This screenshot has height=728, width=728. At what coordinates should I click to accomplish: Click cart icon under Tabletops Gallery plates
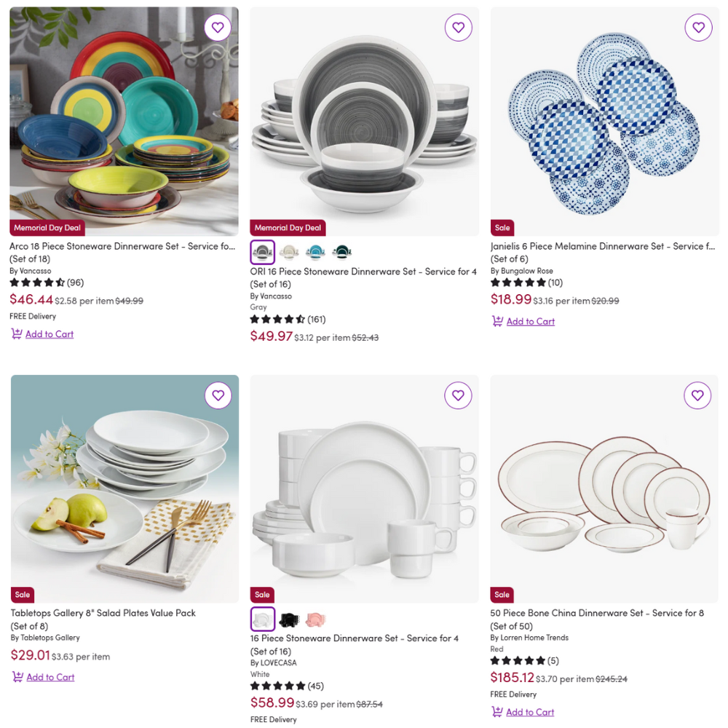(x=17, y=676)
